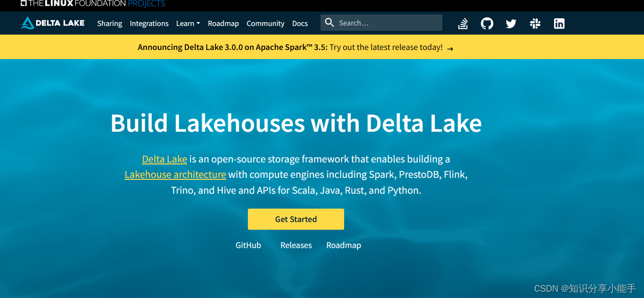Open the Sharing nav item
This screenshot has height=298, width=644.
[110, 23]
